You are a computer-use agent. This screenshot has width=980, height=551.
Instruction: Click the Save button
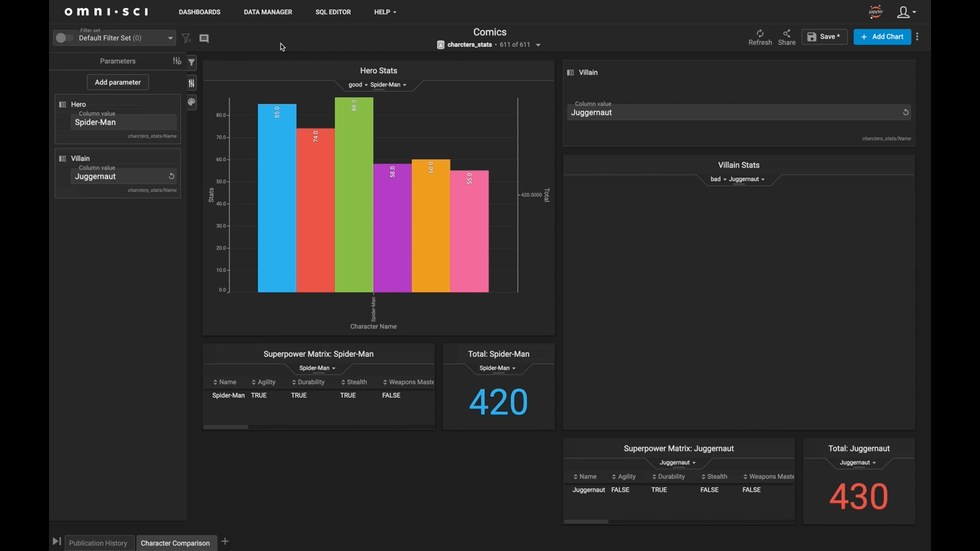click(824, 37)
